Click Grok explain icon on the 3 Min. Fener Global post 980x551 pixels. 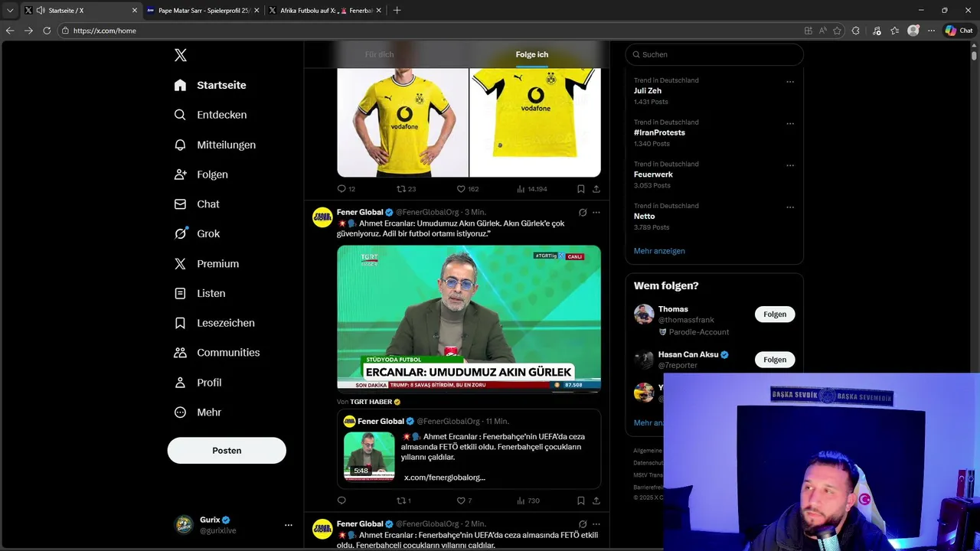583,213
